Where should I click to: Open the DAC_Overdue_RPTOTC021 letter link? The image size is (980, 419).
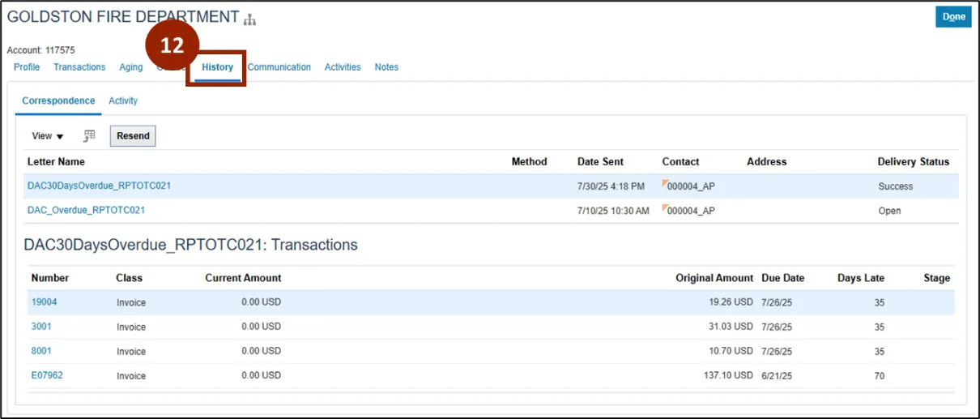point(86,210)
